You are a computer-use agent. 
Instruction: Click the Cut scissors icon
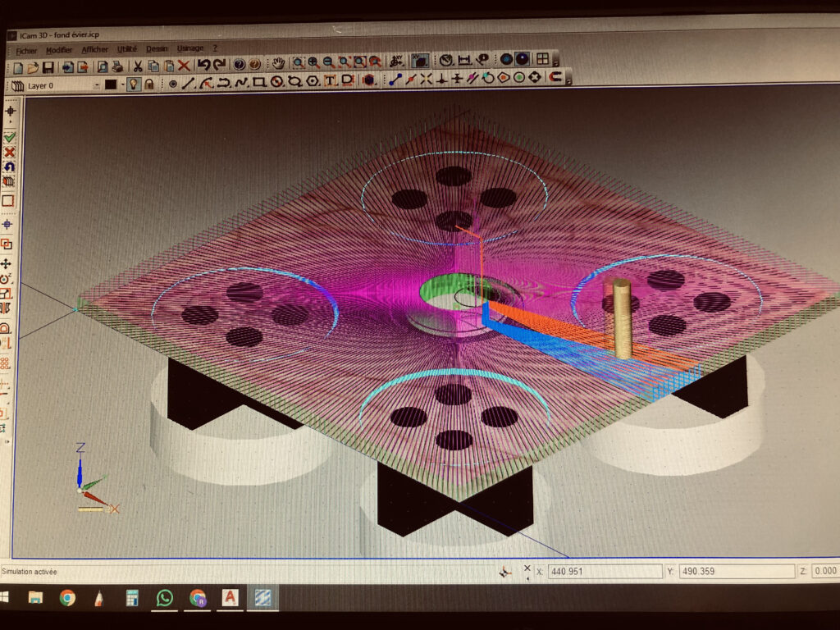point(138,66)
